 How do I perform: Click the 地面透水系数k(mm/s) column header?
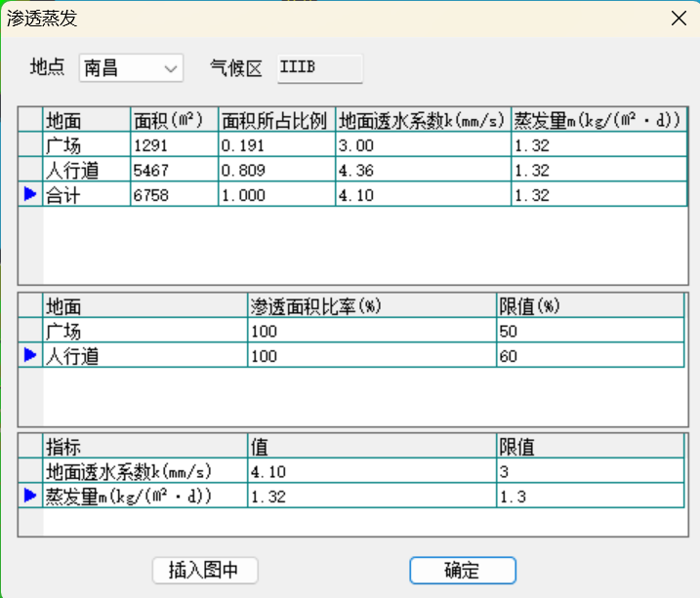pos(423,121)
